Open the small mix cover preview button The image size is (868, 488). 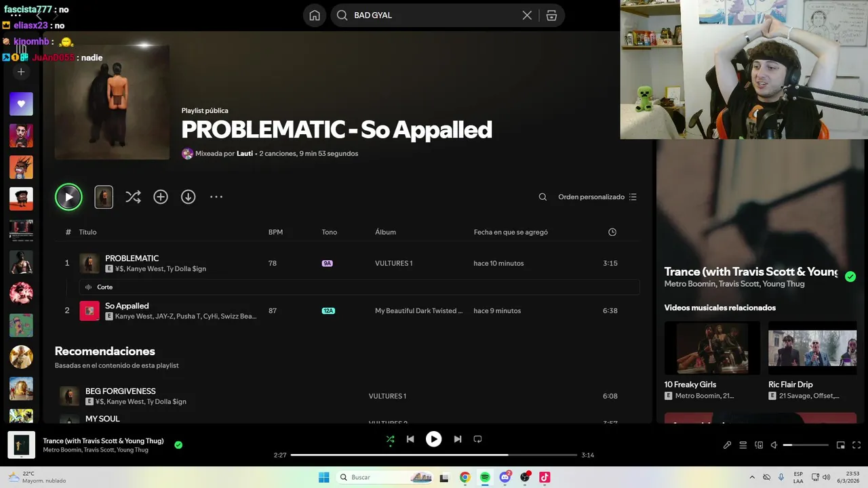click(104, 197)
